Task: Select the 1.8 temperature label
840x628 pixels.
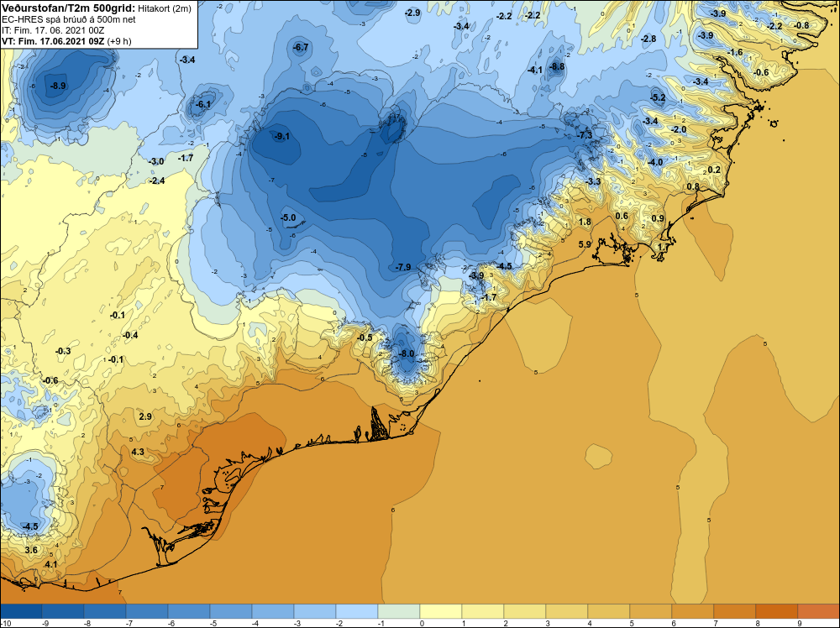Action: click(585, 222)
